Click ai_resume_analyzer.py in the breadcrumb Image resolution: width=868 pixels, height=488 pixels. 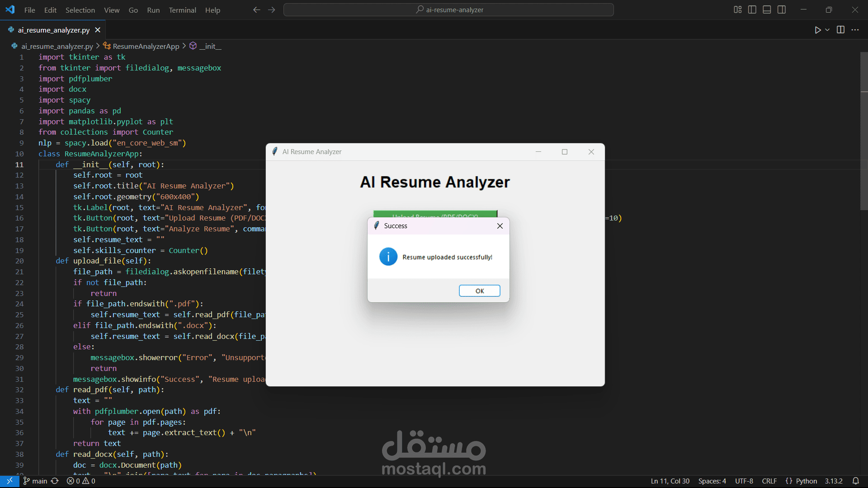(x=57, y=46)
